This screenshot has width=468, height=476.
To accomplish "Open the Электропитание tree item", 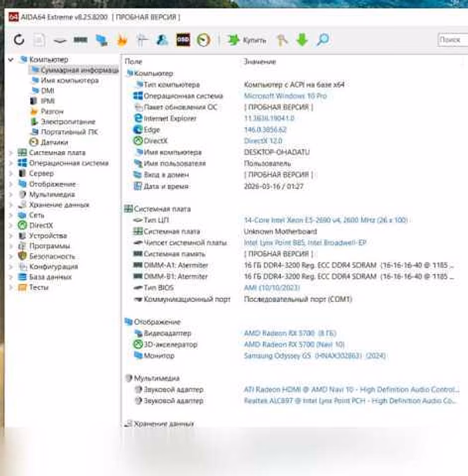I will pyautogui.click(x=63, y=122).
